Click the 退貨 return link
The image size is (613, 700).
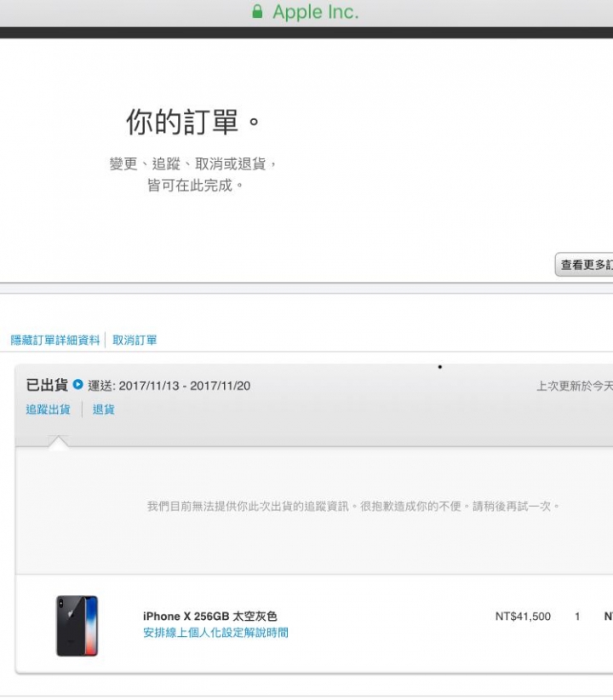pos(104,410)
